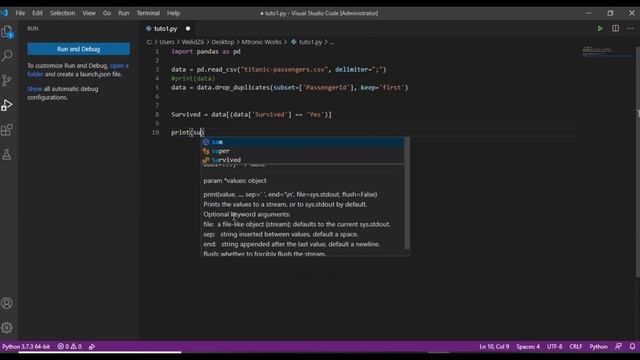Open the Run and Debug view icon

click(7, 105)
